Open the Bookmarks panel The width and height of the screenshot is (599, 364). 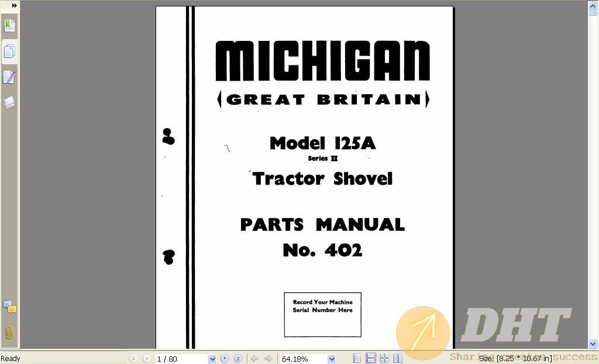[9, 26]
